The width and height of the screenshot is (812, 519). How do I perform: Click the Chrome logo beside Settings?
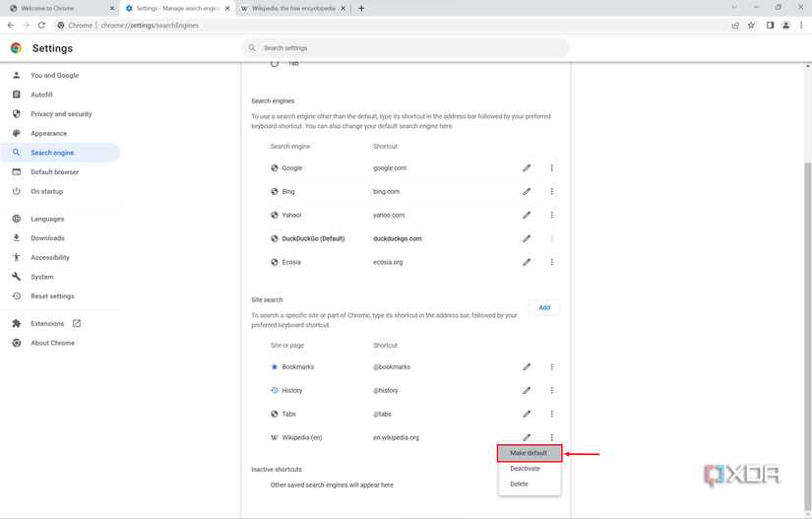pos(16,48)
